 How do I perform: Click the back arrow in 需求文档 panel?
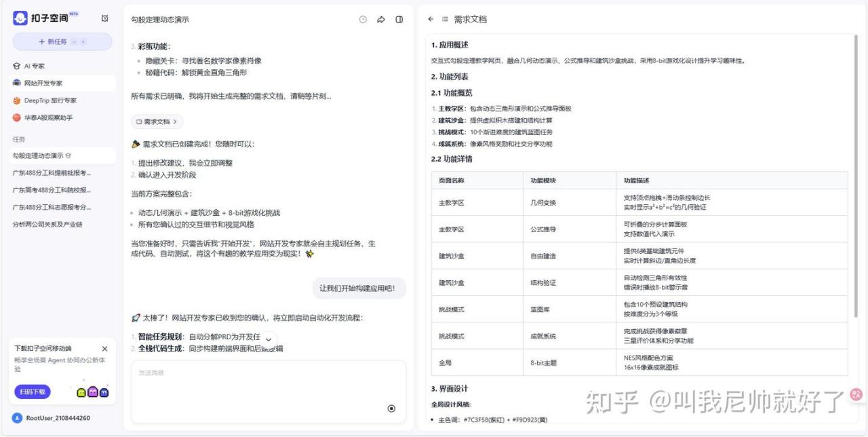(431, 19)
